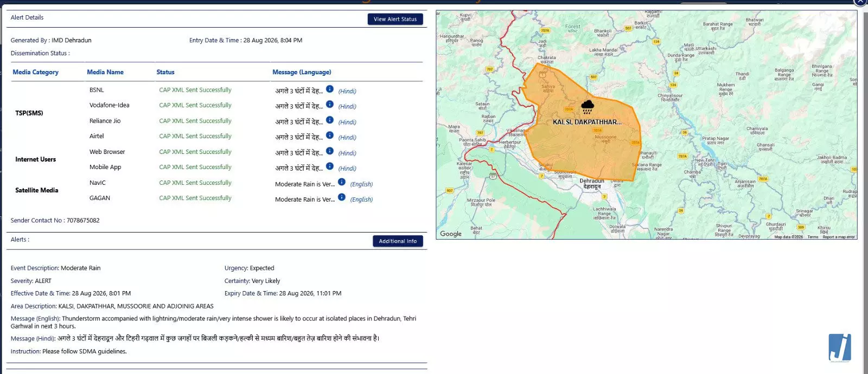Click GAGAN's CAP XML Sent Successfully status
The width and height of the screenshot is (868, 374).
pyautogui.click(x=195, y=198)
